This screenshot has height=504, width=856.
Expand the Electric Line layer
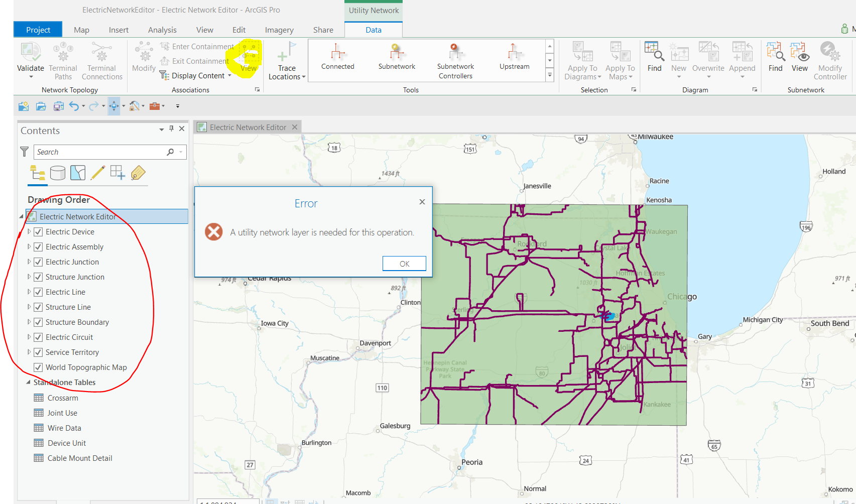point(29,292)
